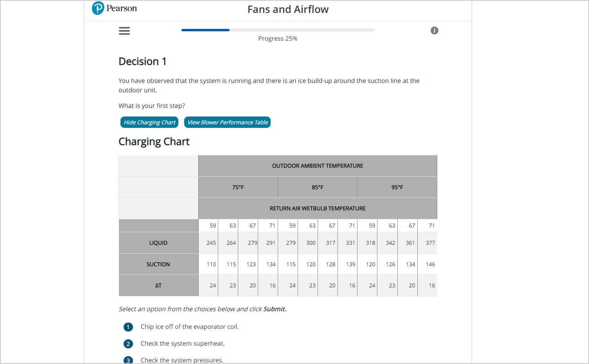Click the Decision 1 heading
Viewport: 589px width, 364px height.
pyautogui.click(x=142, y=61)
